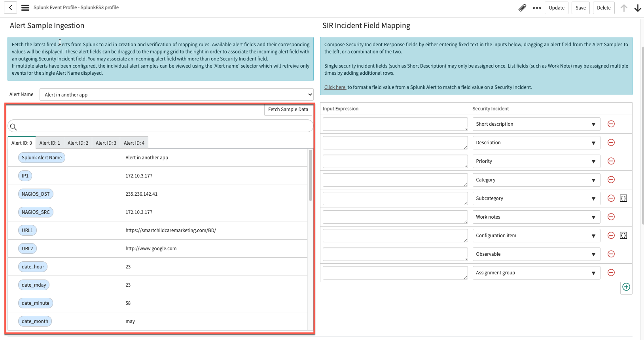Expand the Configuration item field dropdown
Image resolution: width=644 pixels, height=340 pixels.
[536, 236]
